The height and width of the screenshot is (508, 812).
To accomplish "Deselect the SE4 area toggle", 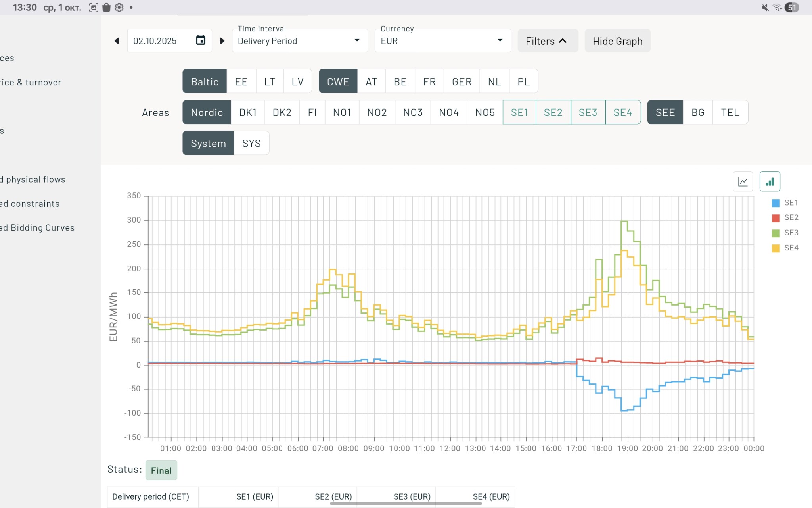I will (622, 112).
